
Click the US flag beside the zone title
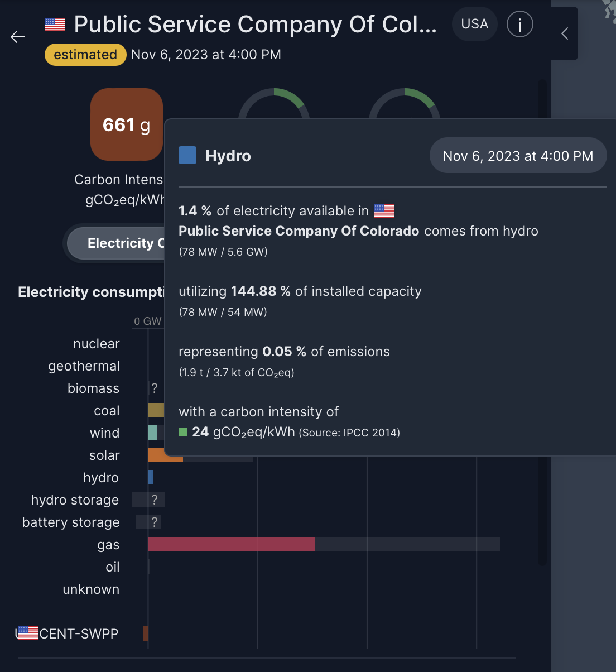click(x=54, y=25)
